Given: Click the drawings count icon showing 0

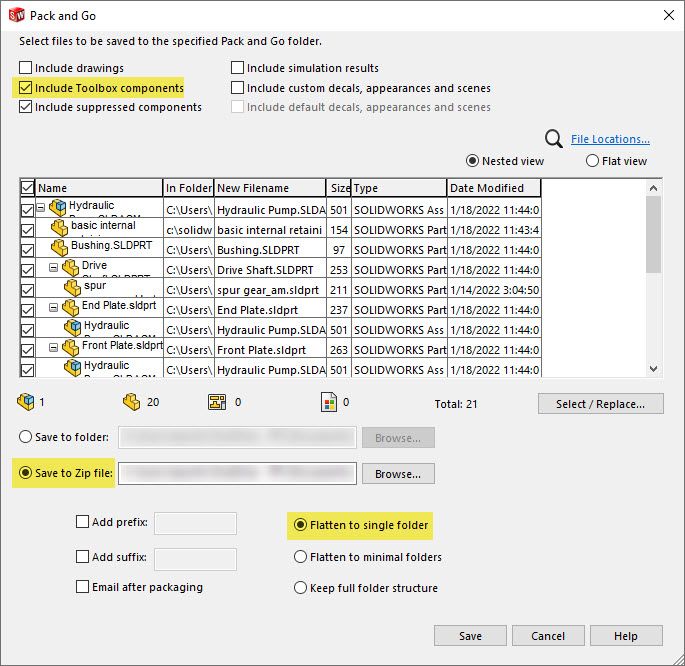Looking at the screenshot, I should click(x=215, y=403).
